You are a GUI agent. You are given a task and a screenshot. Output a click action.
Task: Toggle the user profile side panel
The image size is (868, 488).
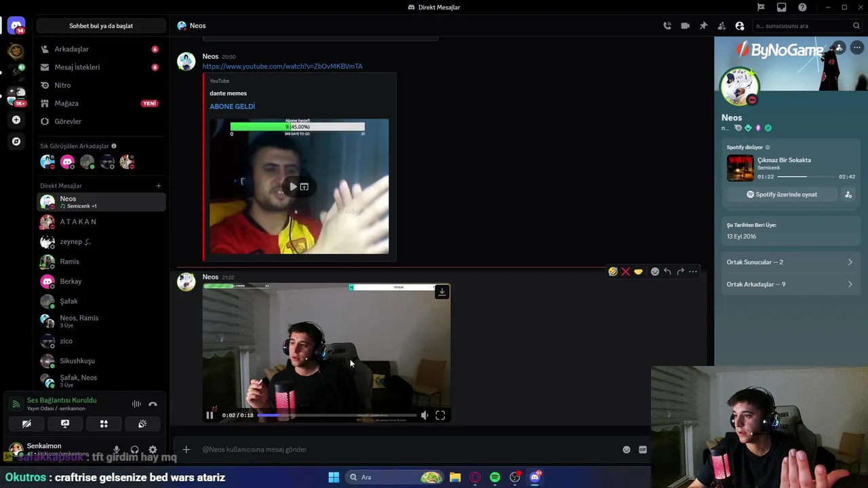(740, 26)
